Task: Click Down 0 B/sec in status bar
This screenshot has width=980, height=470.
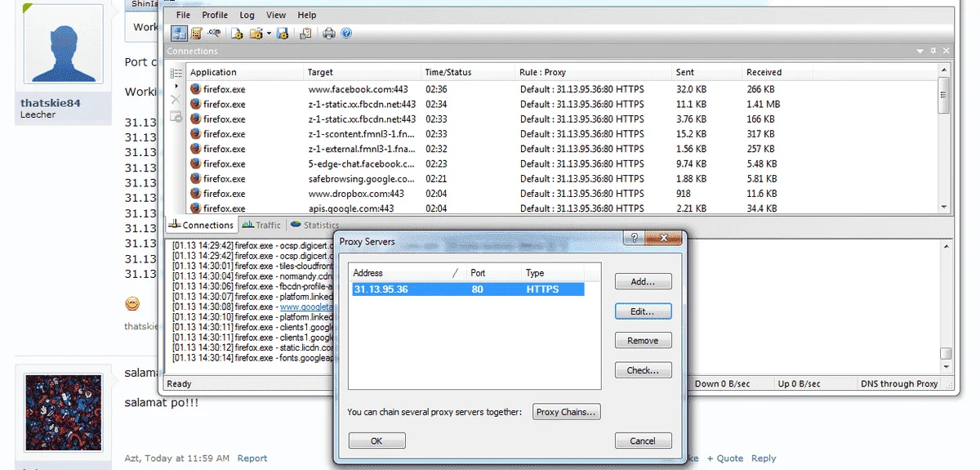Action: pyautogui.click(x=723, y=383)
